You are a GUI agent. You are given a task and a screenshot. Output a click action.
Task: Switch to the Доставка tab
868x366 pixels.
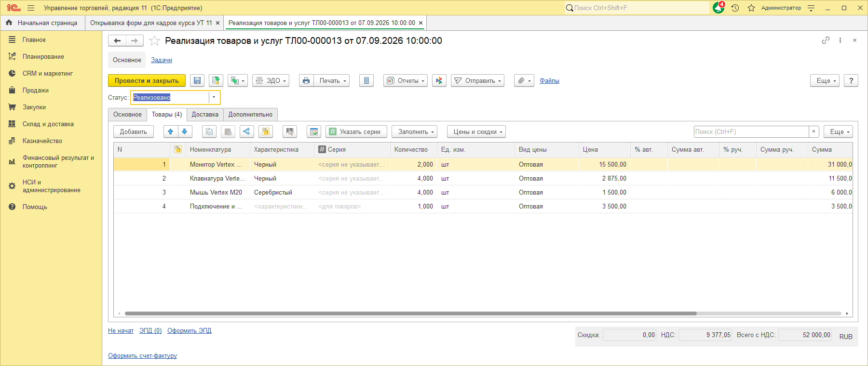point(205,115)
